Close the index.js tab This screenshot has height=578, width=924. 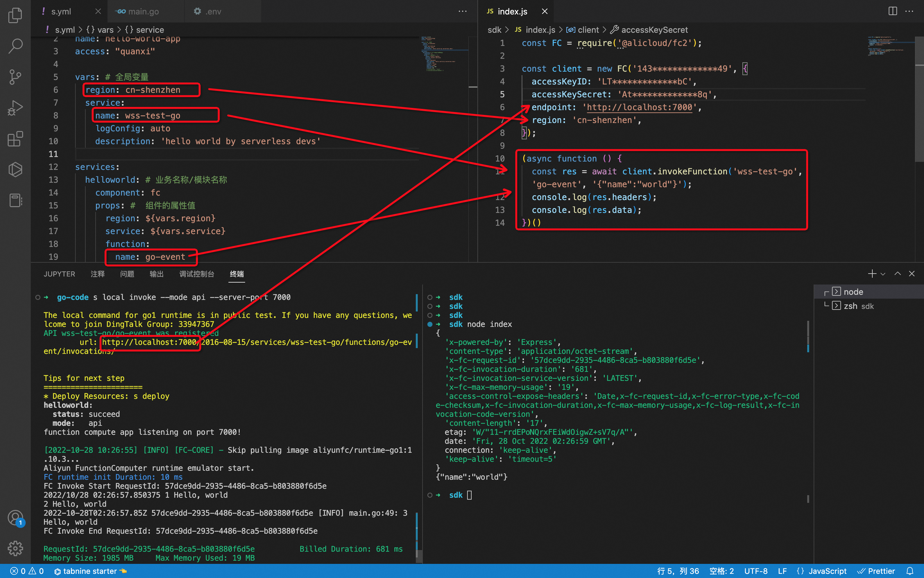(545, 12)
